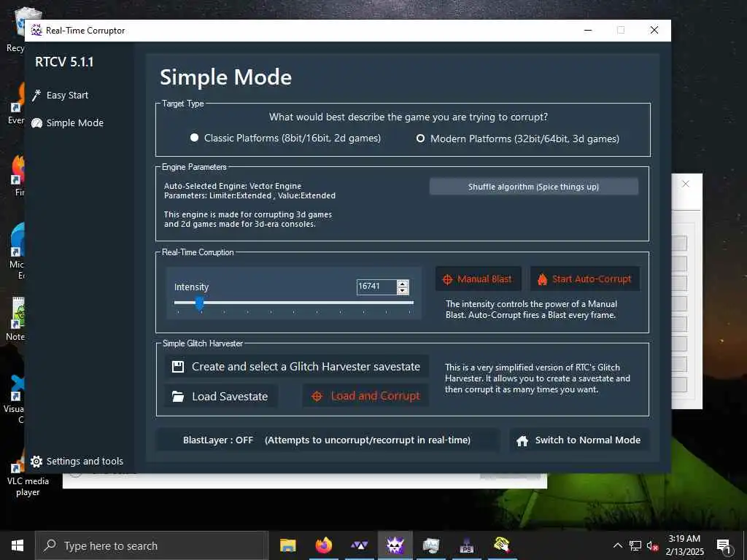The height and width of the screenshot is (560, 747).
Task: Click the Auto-Selected Engine: Vector Engine text
Action: pos(233,186)
